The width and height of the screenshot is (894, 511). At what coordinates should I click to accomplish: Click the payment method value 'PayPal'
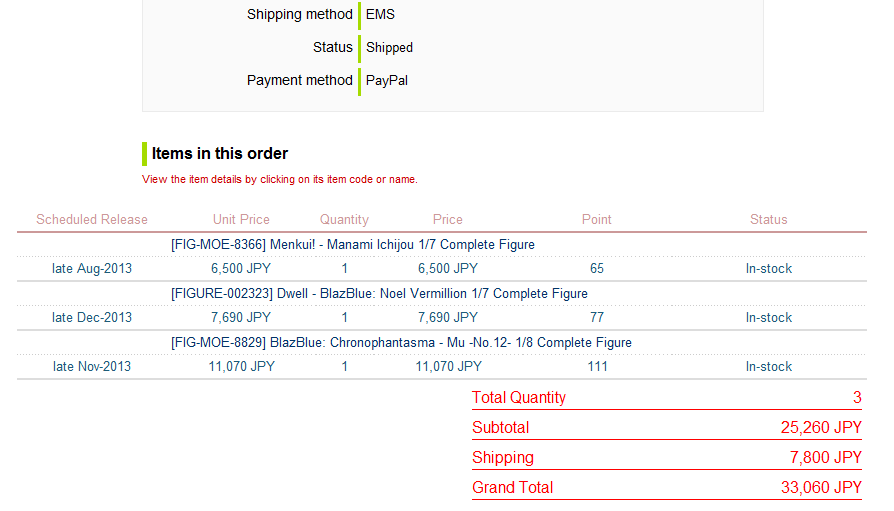pyautogui.click(x=387, y=80)
